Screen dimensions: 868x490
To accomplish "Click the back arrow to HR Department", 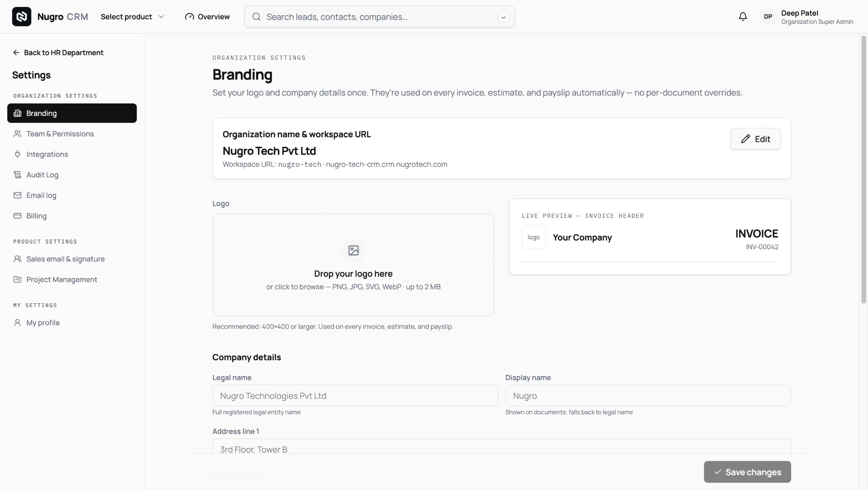I will (x=16, y=53).
